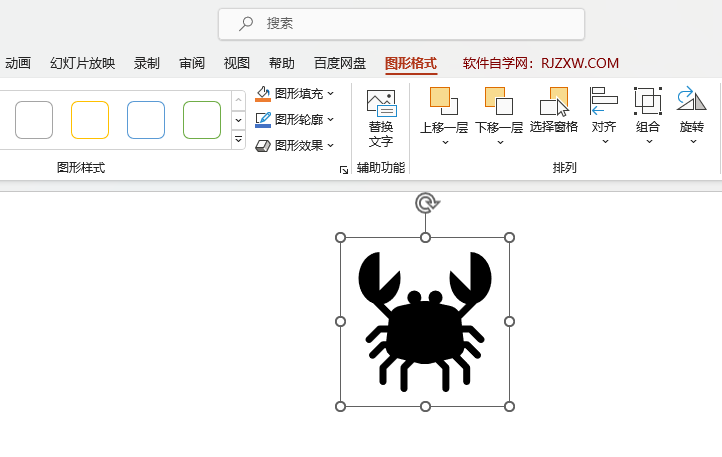Image resolution: width=722 pixels, height=457 pixels.
Task: Apply the blue outline shape style
Action: [146, 120]
